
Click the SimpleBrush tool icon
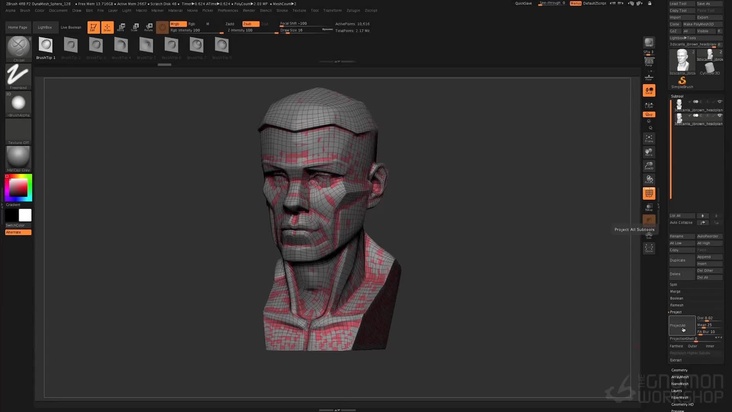[x=682, y=83]
